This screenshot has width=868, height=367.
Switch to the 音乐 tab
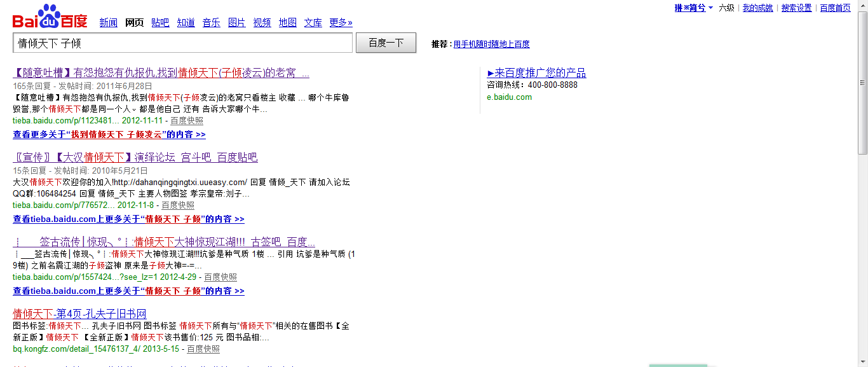click(211, 22)
